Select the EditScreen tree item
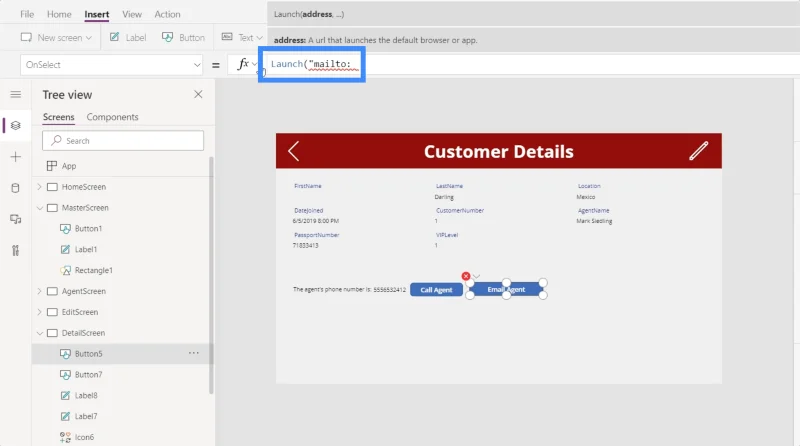800x446 pixels. point(80,312)
